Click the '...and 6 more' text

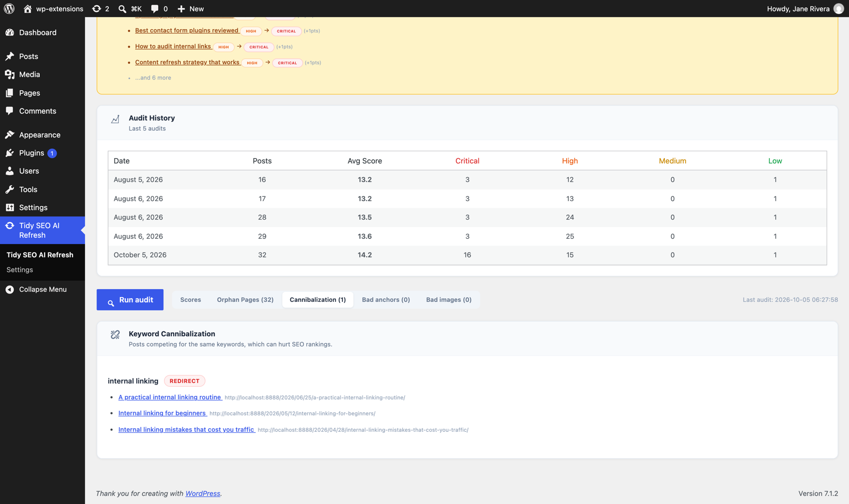(153, 77)
